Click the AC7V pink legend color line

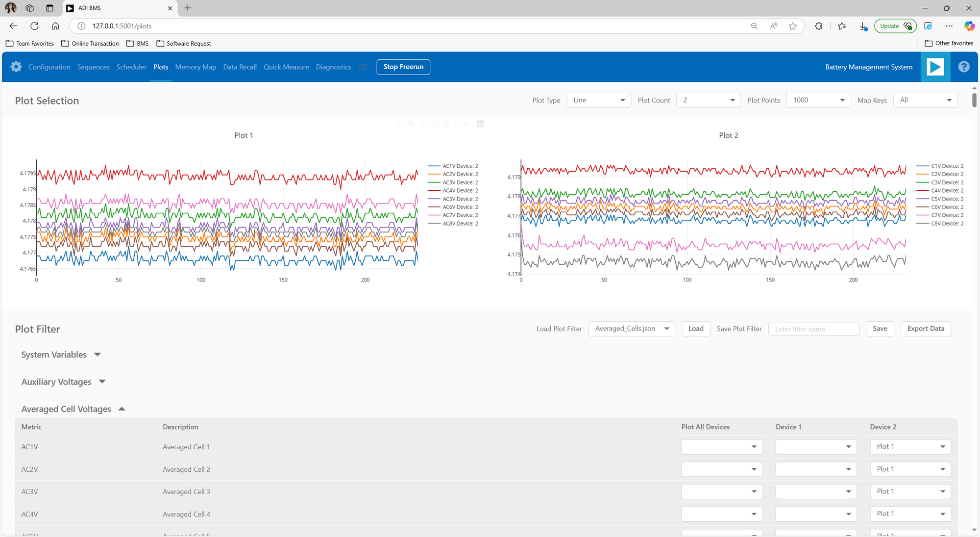pyautogui.click(x=434, y=215)
